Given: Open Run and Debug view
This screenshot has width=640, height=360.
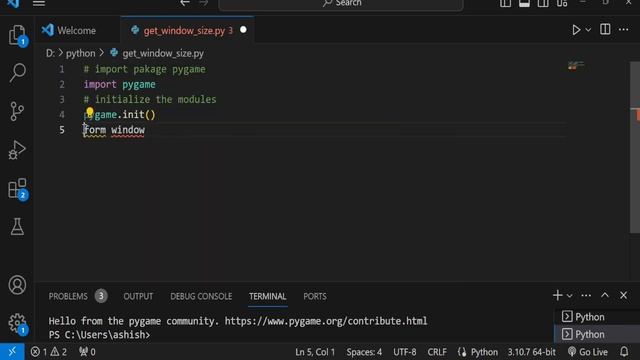Looking at the screenshot, I should point(17,149).
